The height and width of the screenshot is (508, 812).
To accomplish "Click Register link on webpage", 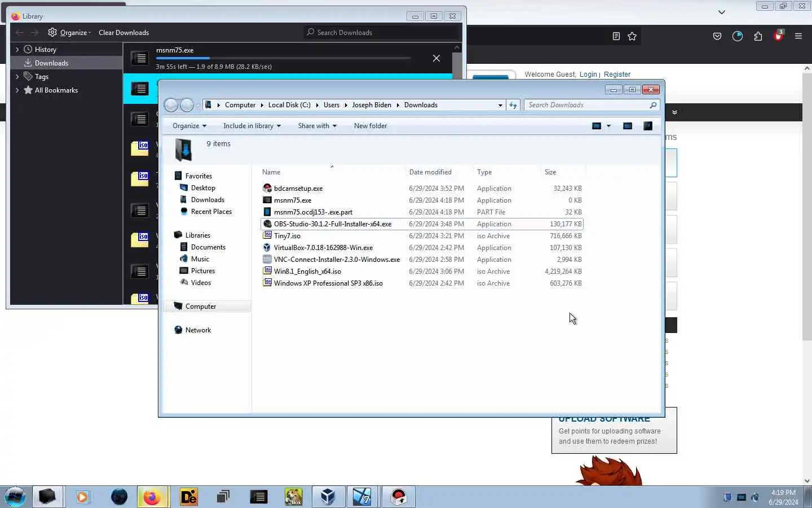I will (x=617, y=75).
